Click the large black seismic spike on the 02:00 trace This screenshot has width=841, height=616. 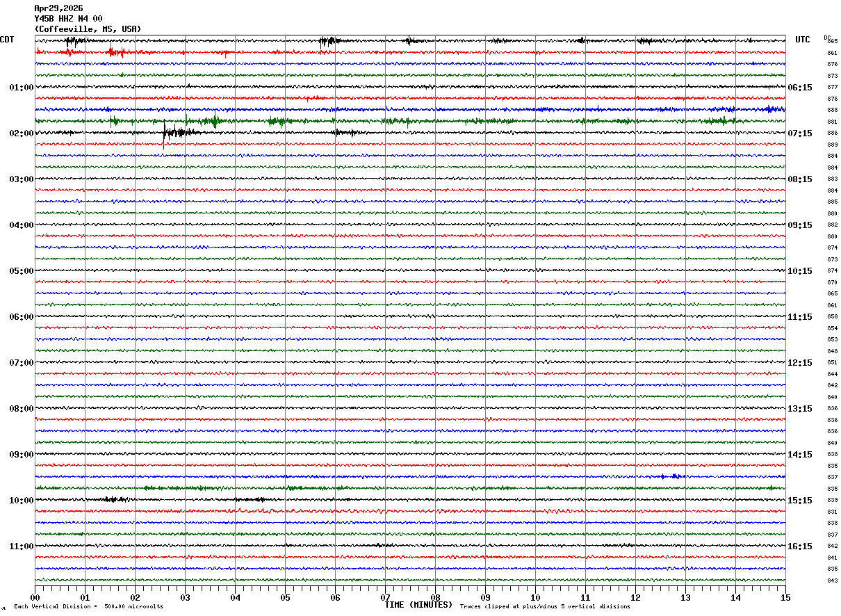pyautogui.click(x=165, y=132)
